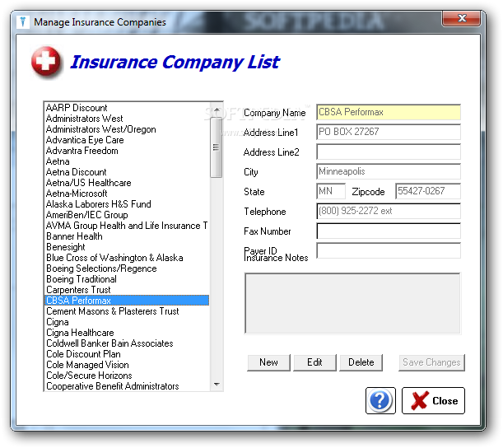The image size is (503, 448).
Task: Select Carpenters Trust
Action: [x=127, y=290]
